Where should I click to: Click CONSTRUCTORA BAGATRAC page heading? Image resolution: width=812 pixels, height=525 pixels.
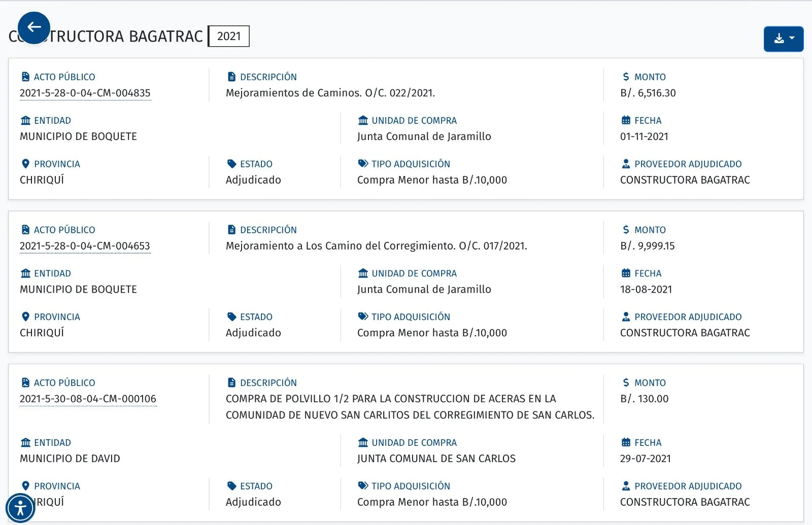click(x=106, y=37)
